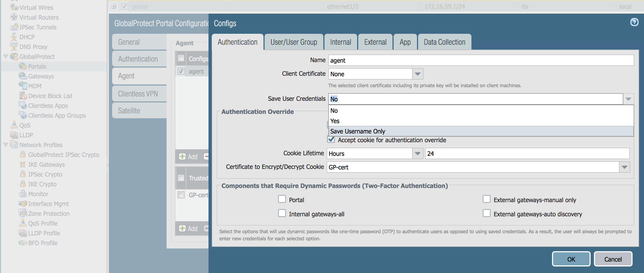
Task: Click the Device Block List icon
Action: (23, 96)
